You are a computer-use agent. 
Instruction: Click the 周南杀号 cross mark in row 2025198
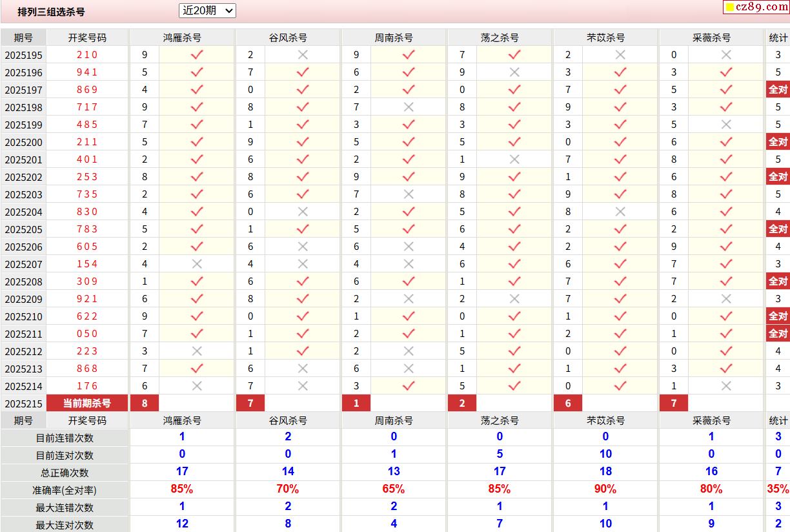pos(409,107)
